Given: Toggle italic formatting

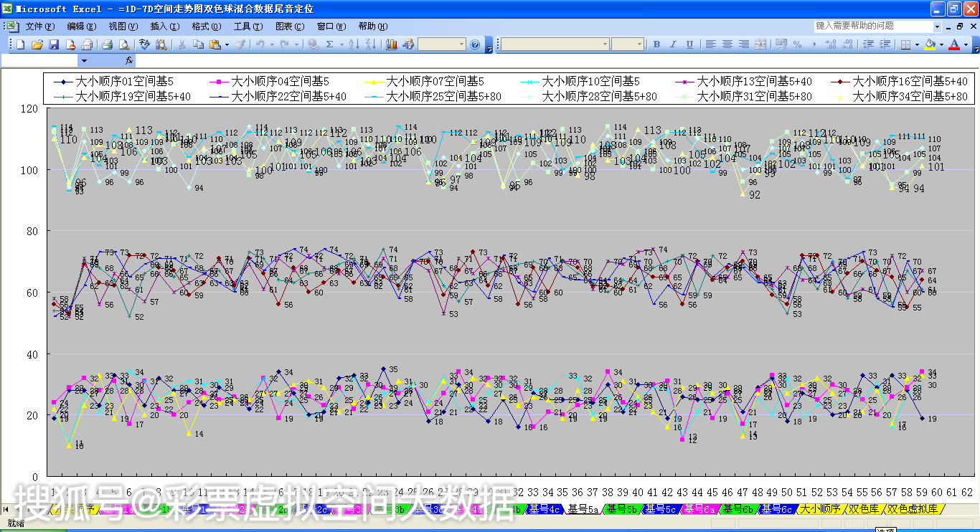Looking at the screenshot, I should [673, 44].
